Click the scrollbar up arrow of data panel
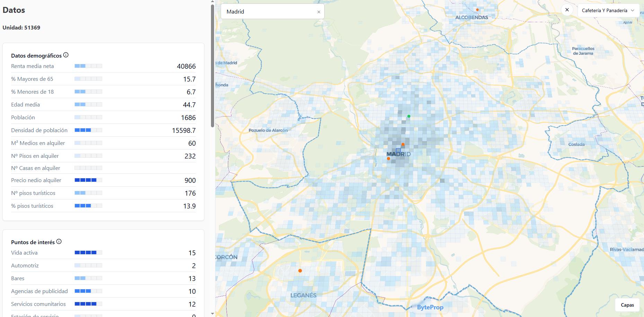 pyautogui.click(x=212, y=2)
